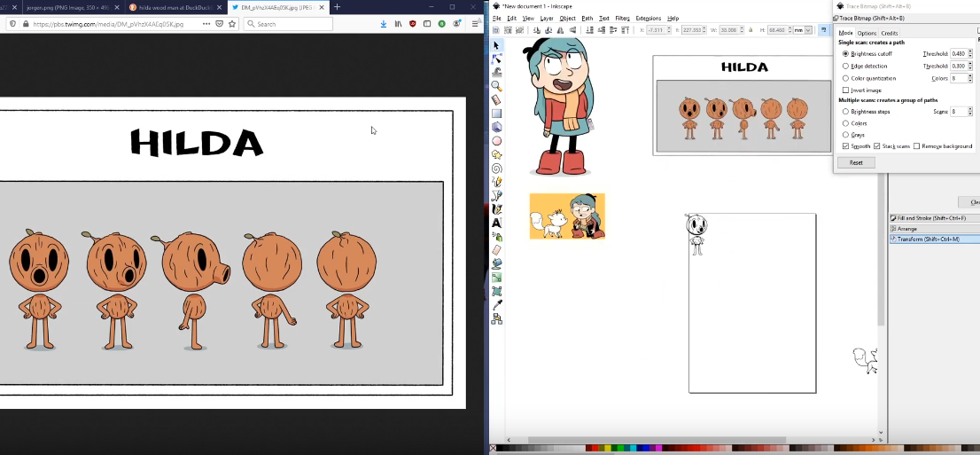Adjust Brightness cutoff threshold stepper

click(970, 54)
